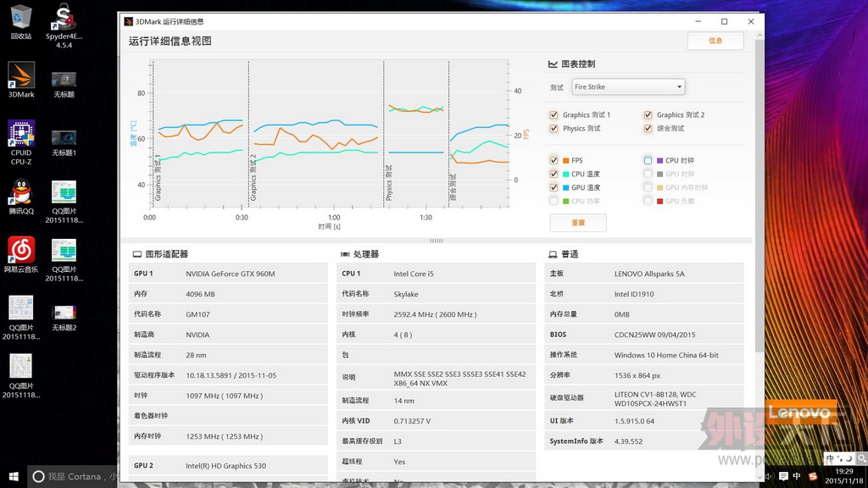Disable the GPU 温度 series checkbox

point(554,187)
